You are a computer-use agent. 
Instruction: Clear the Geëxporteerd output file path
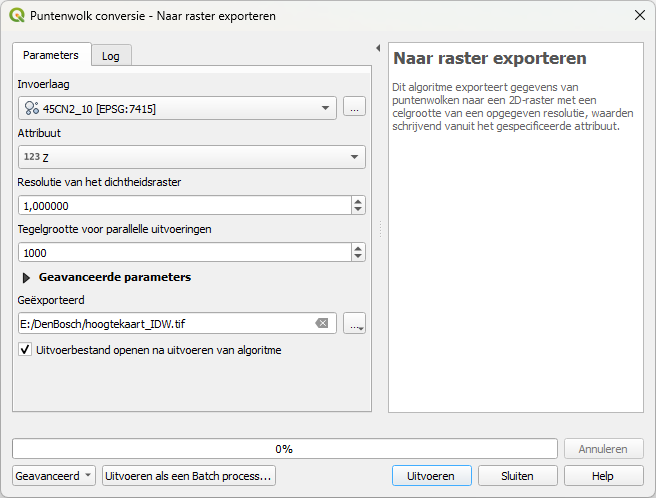click(x=321, y=323)
